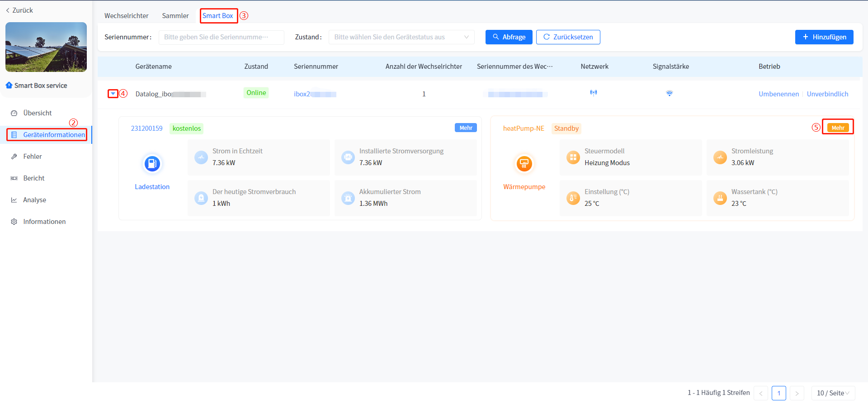Click the Stromleistung power icon
This screenshot has width=868, height=404.
720,157
